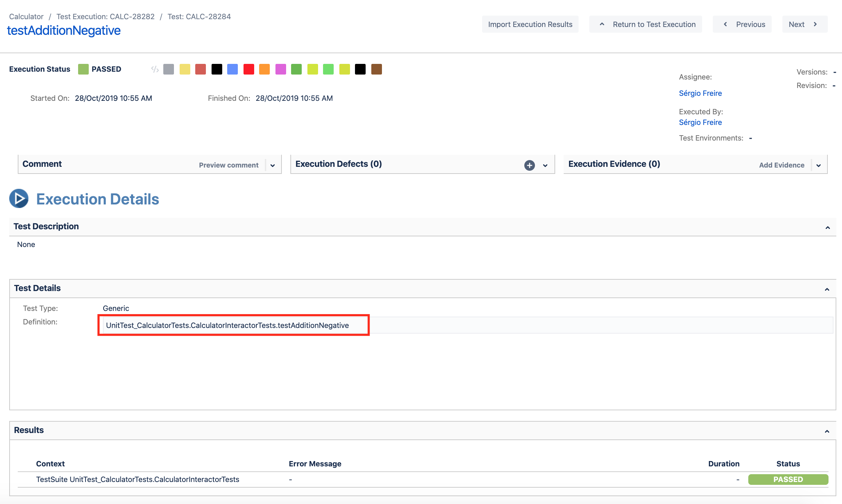
Task: Return to Test Execution
Action: point(645,24)
